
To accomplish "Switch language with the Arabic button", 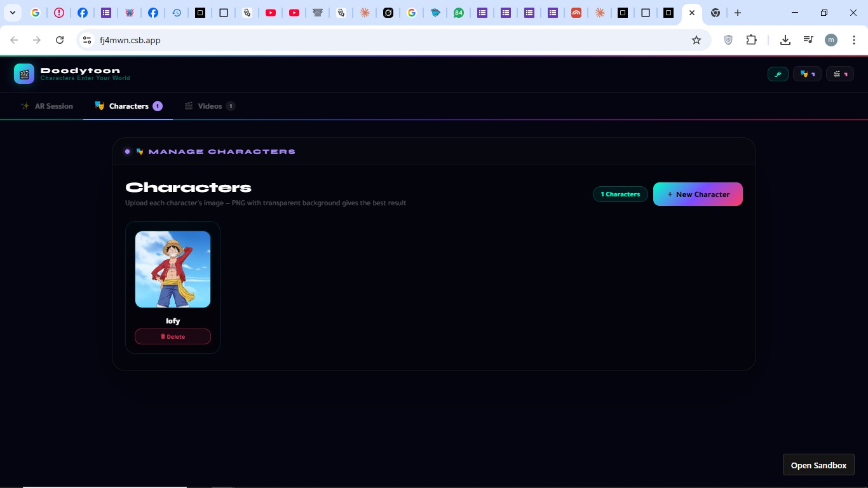I will click(778, 74).
